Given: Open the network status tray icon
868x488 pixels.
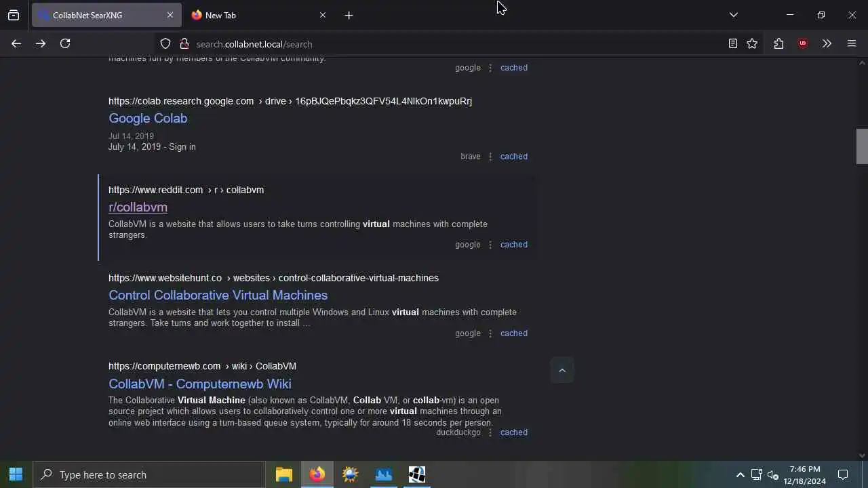Looking at the screenshot, I should pos(757,474).
